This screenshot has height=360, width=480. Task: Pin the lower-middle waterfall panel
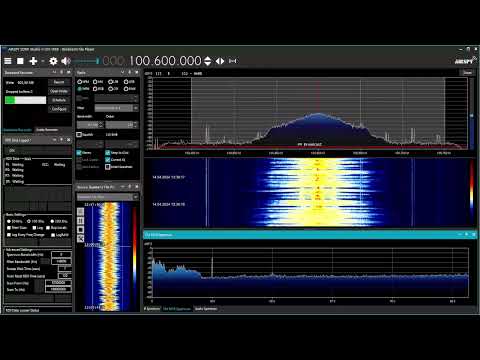click(x=130, y=187)
